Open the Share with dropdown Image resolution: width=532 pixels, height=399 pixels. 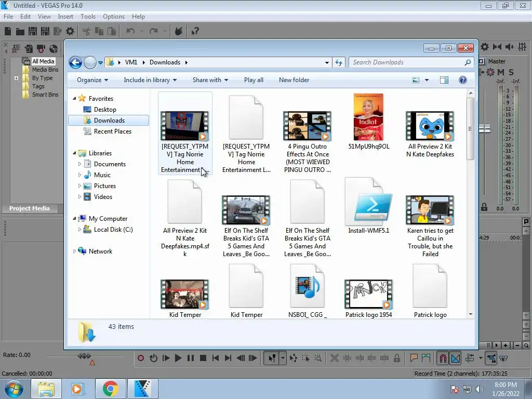[x=210, y=80]
